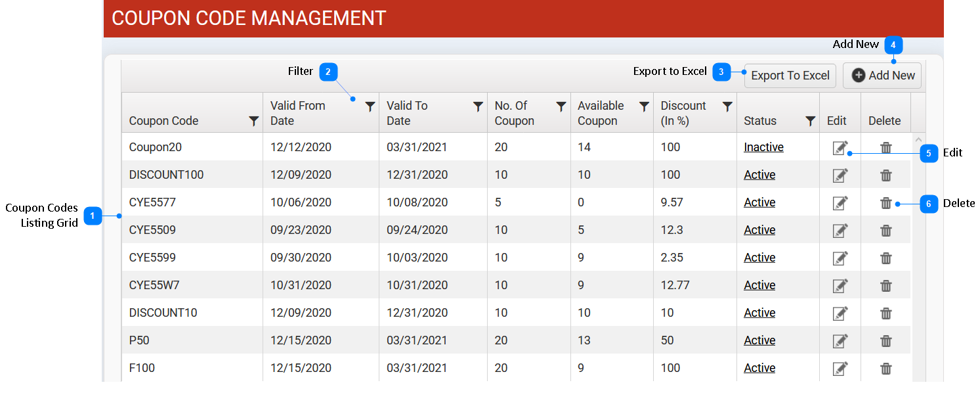Screen dimensions: 980x393
Task: Delete the CYE55W7 coupon
Action: [x=886, y=286]
